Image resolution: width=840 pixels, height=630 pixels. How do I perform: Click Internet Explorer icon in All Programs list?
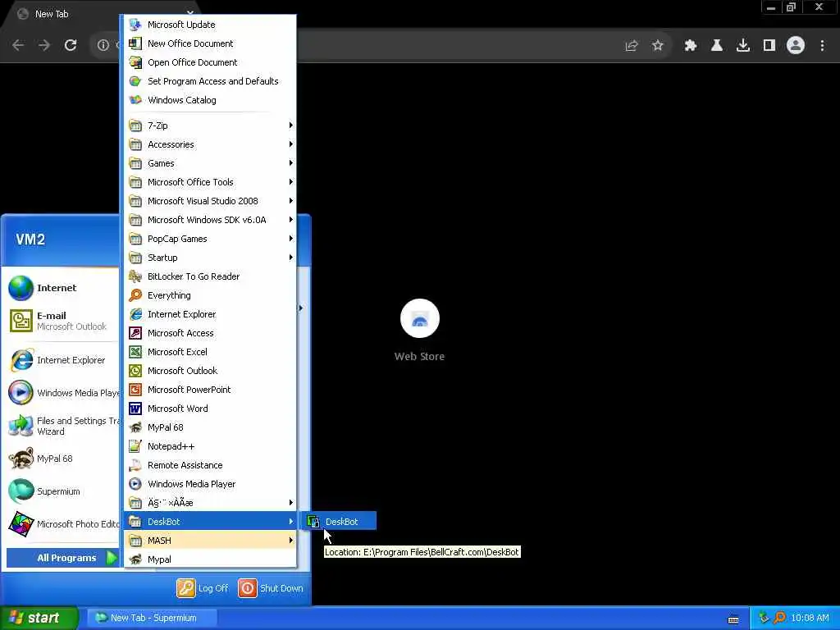click(x=135, y=314)
